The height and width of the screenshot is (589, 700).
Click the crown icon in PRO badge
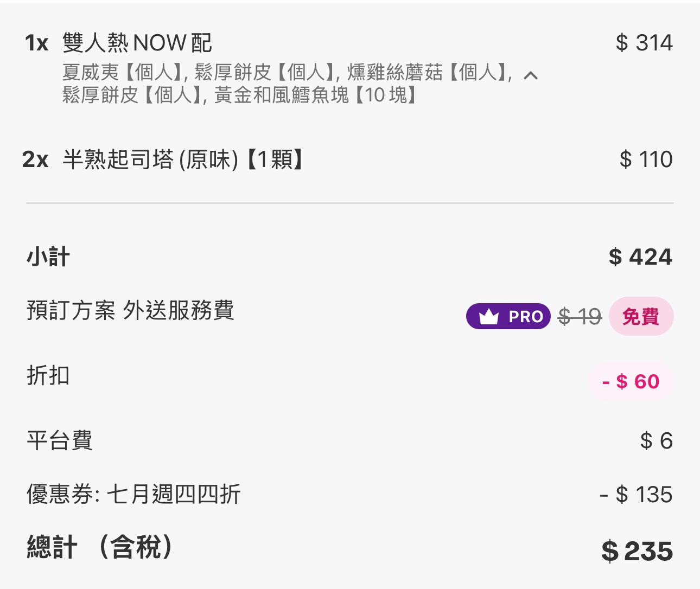489,317
